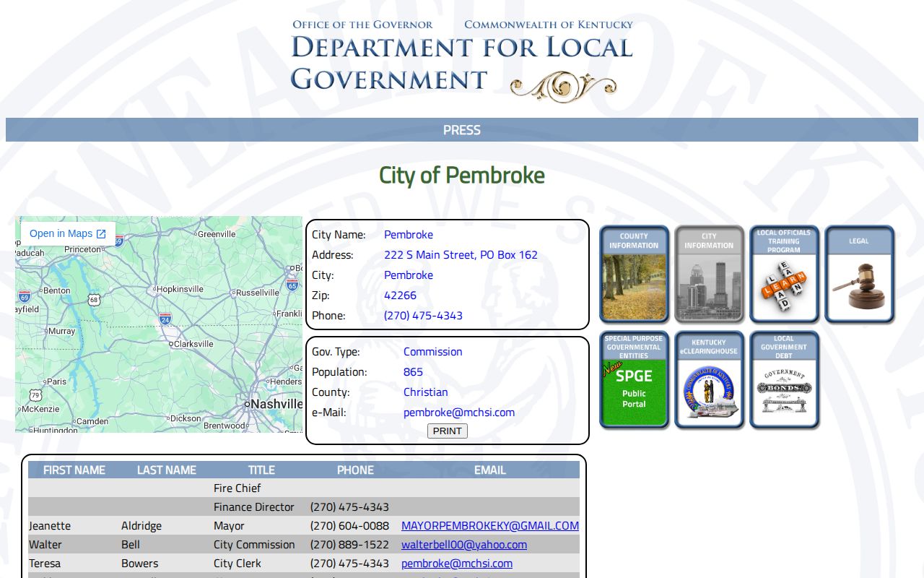Click the address 222 S Main Street value
The image size is (924, 578).
(461, 255)
